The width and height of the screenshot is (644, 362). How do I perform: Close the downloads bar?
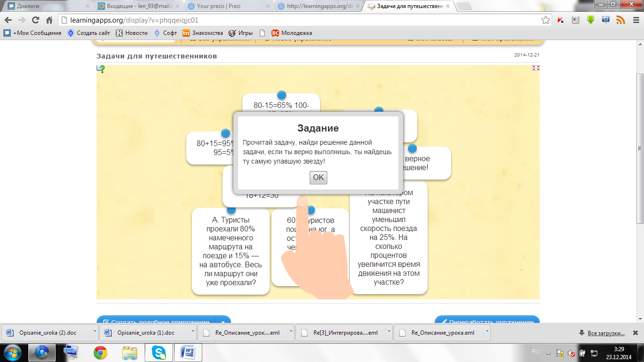(x=635, y=333)
